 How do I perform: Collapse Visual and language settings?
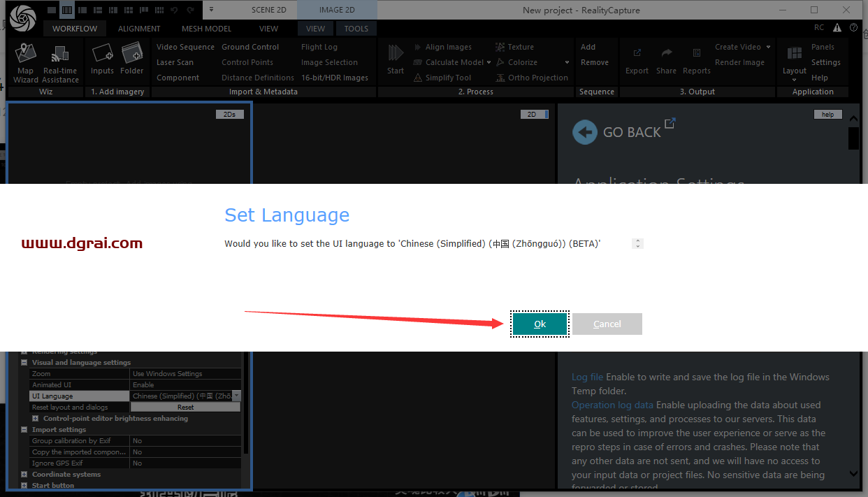pyautogui.click(x=24, y=363)
